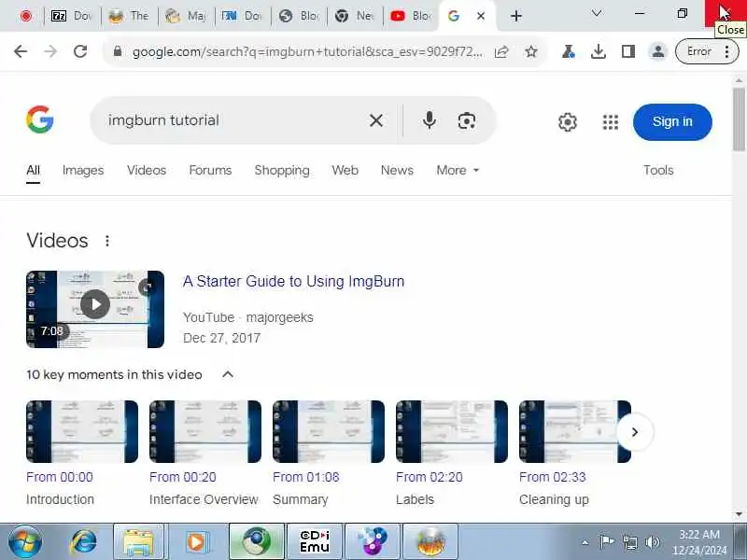Viewport: 747px width, 560px height.
Task: Open A Starter Guide to Using ImgBurn
Action: (x=293, y=282)
